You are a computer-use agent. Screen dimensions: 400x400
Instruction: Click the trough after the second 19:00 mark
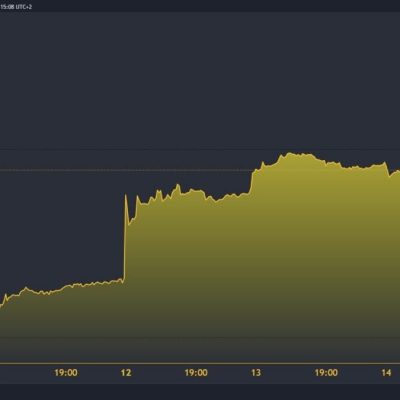tap(216, 201)
